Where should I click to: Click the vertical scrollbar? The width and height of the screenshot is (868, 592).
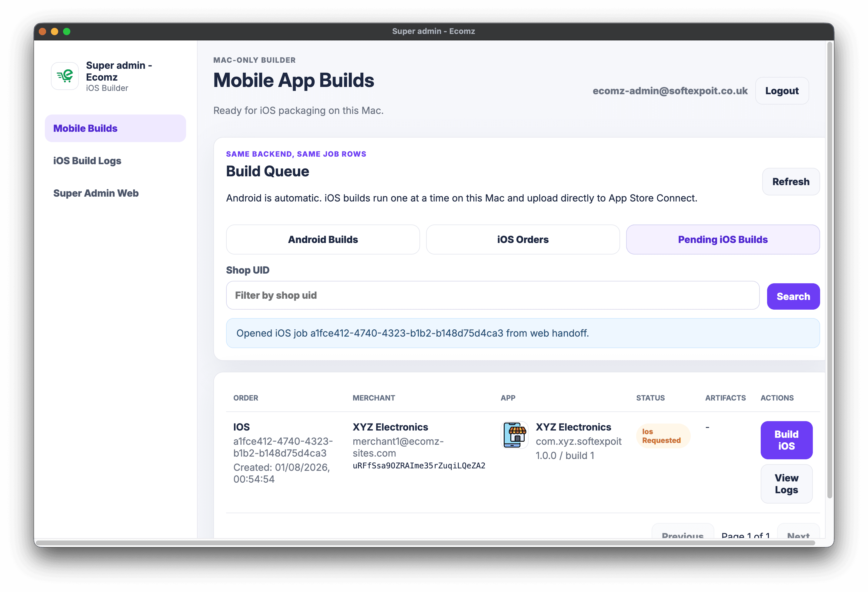pos(830,270)
